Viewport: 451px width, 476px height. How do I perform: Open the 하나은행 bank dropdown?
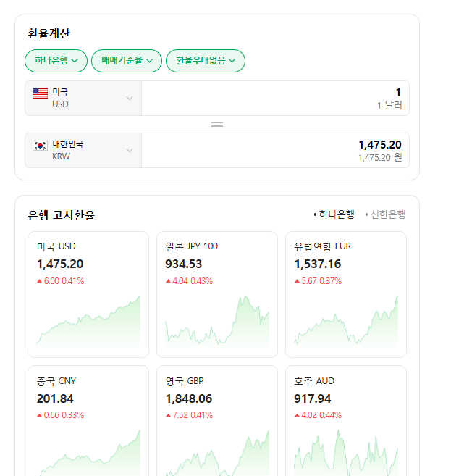pyautogui.click(x=56, y=61)
